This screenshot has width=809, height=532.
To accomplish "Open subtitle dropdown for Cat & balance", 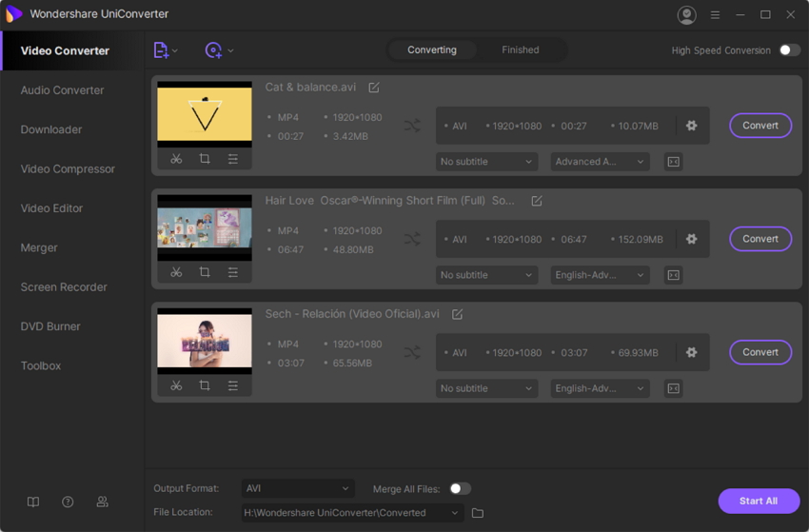I will (486, 162).
